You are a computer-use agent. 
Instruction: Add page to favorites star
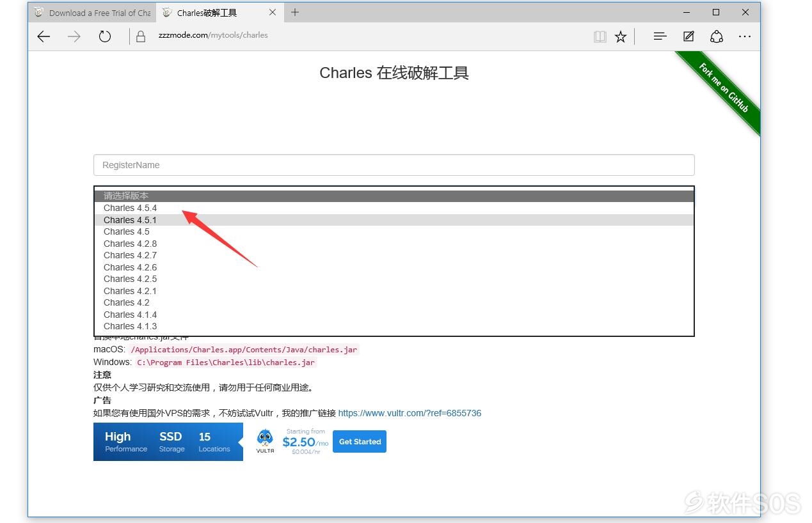point(621,36)
